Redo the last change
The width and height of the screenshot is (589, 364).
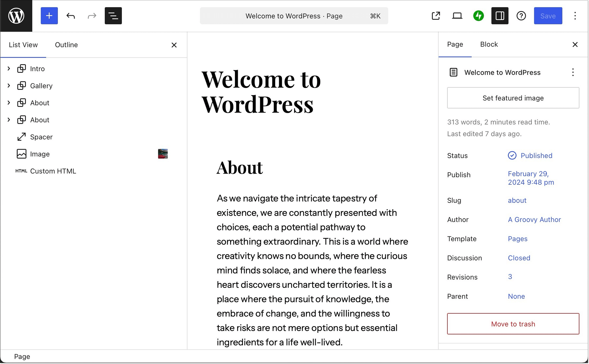click(x=92, y=16)
